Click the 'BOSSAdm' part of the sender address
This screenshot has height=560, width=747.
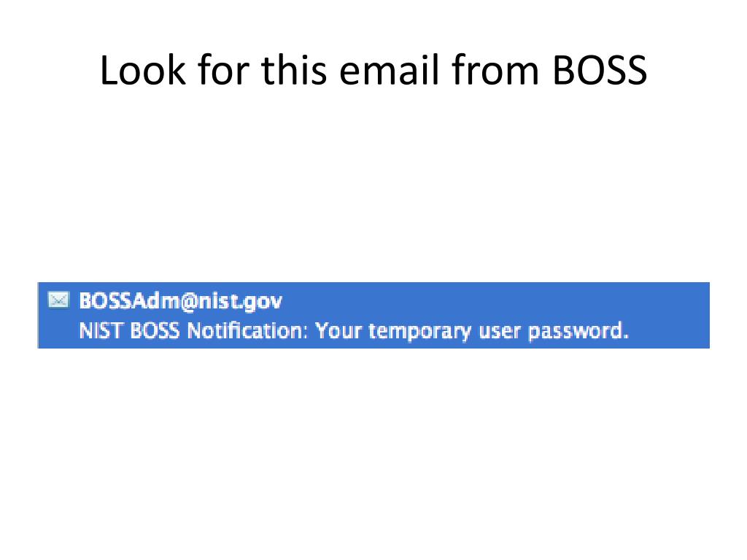tap(128, 301)
